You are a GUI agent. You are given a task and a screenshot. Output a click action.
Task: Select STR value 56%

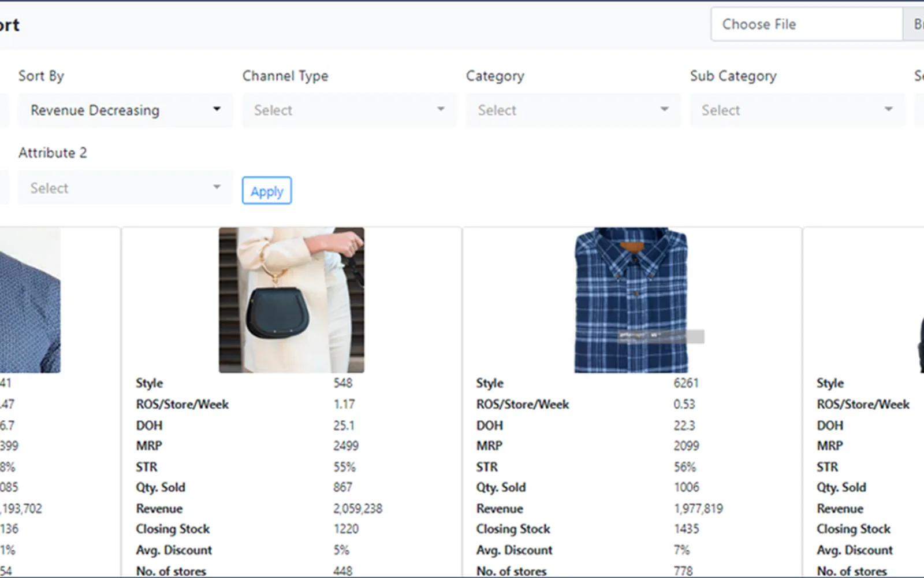click(685, 467)
